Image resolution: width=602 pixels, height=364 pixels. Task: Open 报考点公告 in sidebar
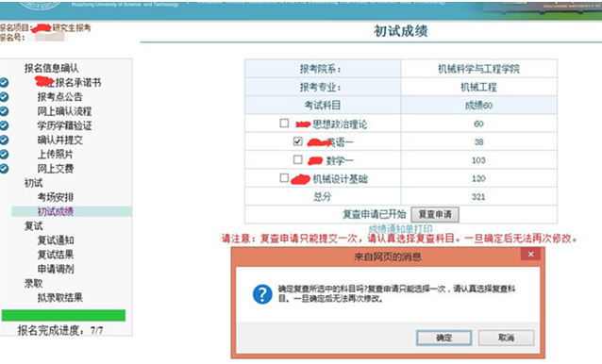coord(59,96)
